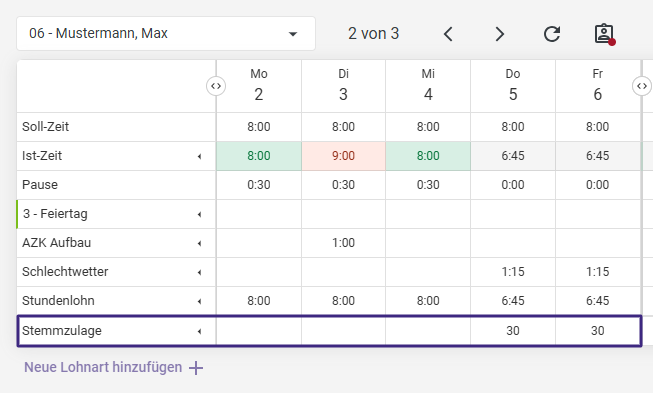Click the Pause 0:30 cell on Monday
This screenshot has width=653, height=393.
tap(259, 184)
